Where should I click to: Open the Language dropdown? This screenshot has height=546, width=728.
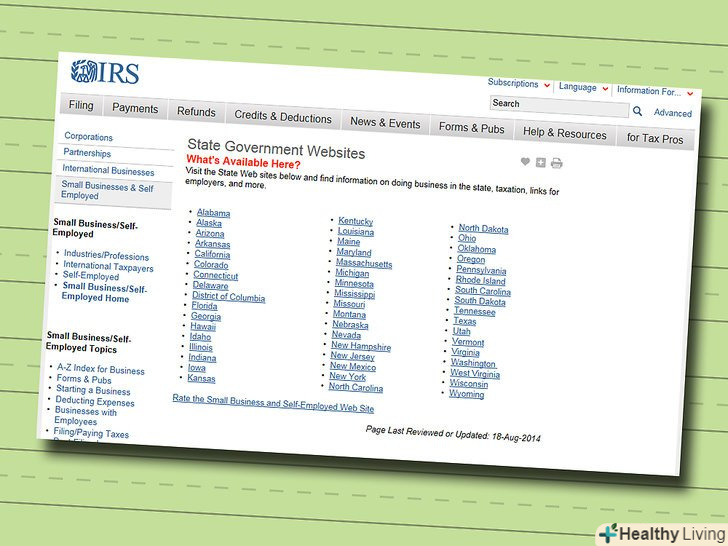tap(583, 87)
